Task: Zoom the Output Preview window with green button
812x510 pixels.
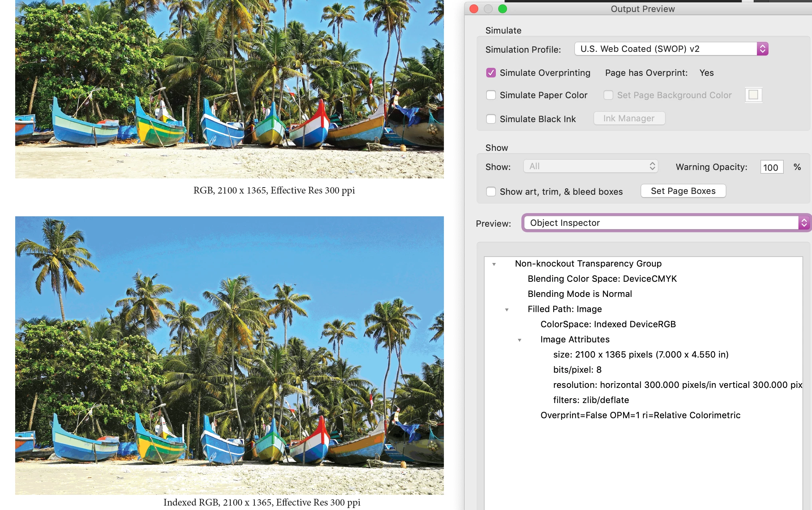Action: 503,9
